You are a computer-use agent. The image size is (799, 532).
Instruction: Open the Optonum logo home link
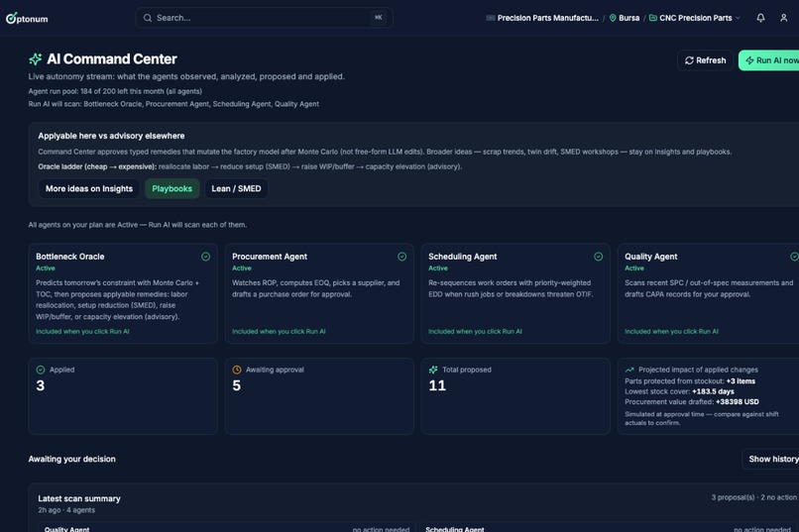pyautogui.click(x=27, y=18)
